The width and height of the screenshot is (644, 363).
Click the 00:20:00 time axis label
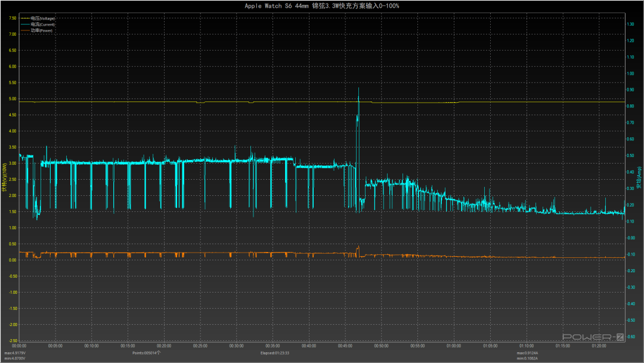165,346
